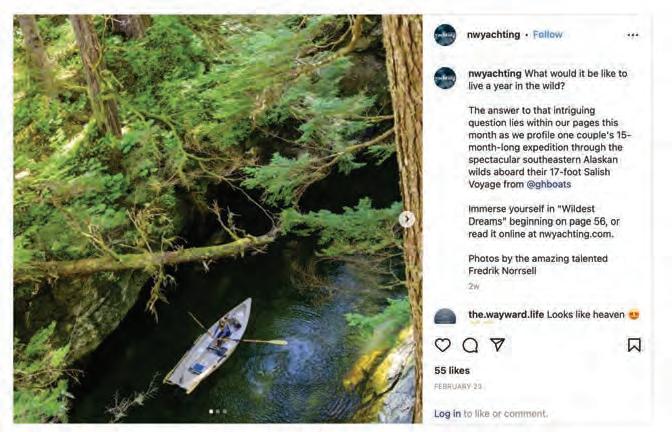
Task: Click the rowboat in the photo
Action: click(209, 344)
